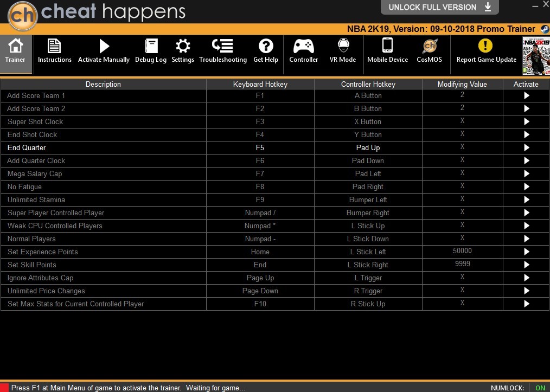Activate Set Skill Points cheat
This screenshot has height=392, width=550.
[526, 265]
